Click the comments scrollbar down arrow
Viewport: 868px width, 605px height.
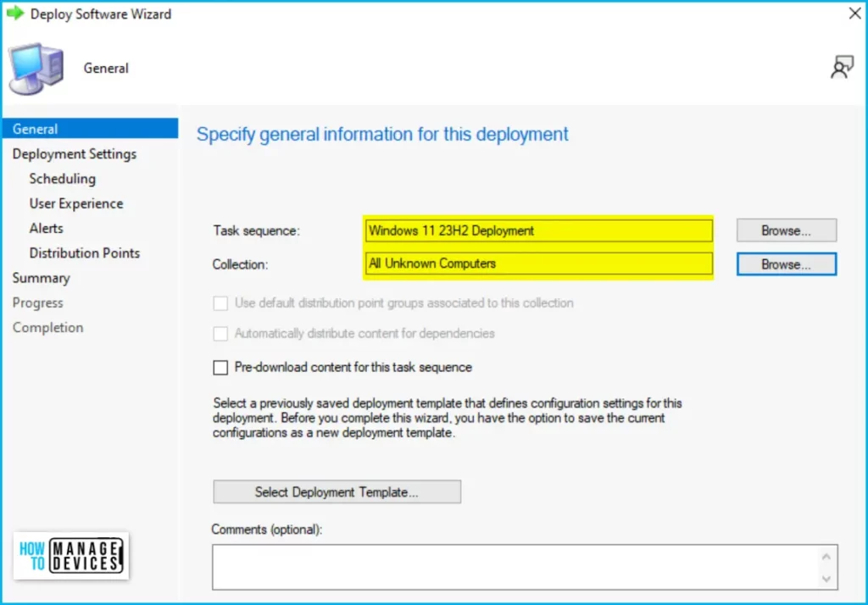click(x=826, y=579)
